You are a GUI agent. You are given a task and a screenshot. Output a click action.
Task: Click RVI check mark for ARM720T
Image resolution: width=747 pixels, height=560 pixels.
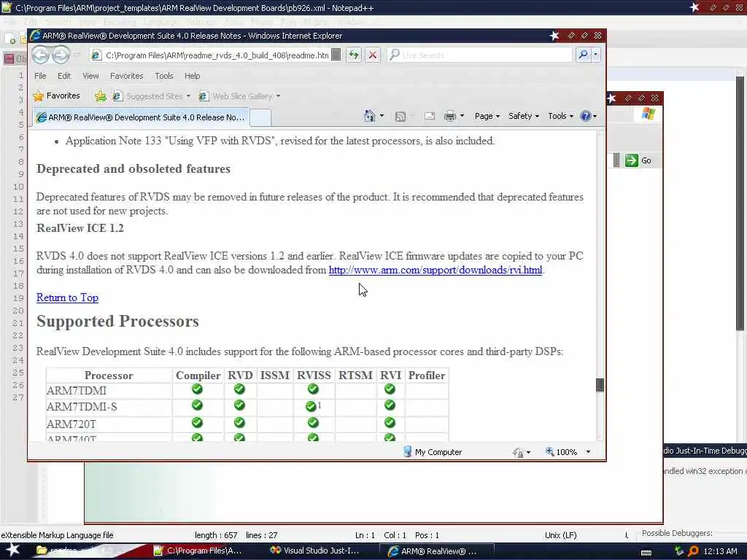390,422
